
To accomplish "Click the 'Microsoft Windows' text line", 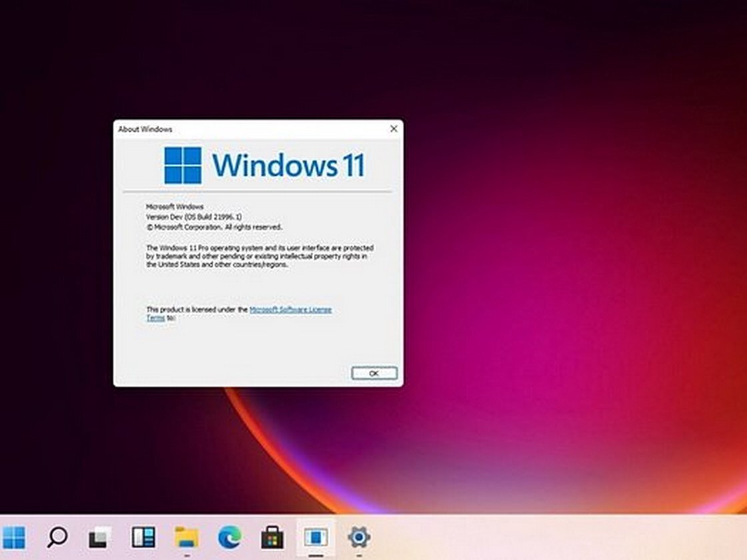I will [x=175, y=206].
